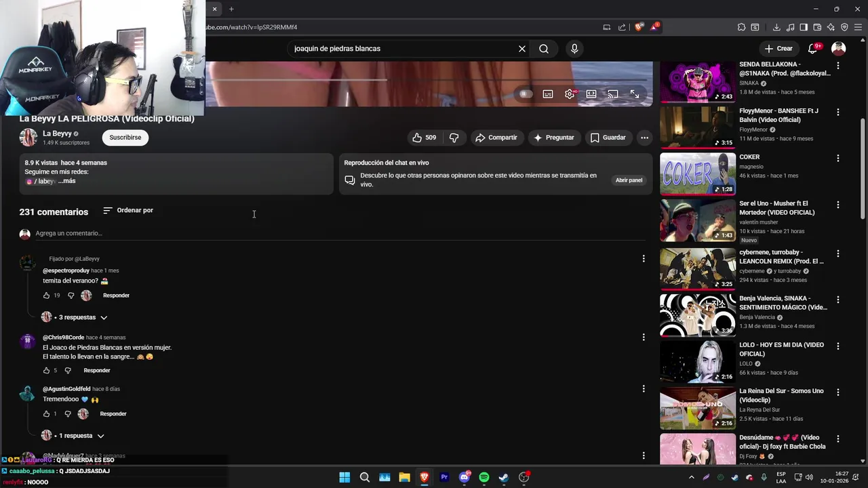
Task: Open the La Beyvy channel avatar
Action: pos(28,138)
